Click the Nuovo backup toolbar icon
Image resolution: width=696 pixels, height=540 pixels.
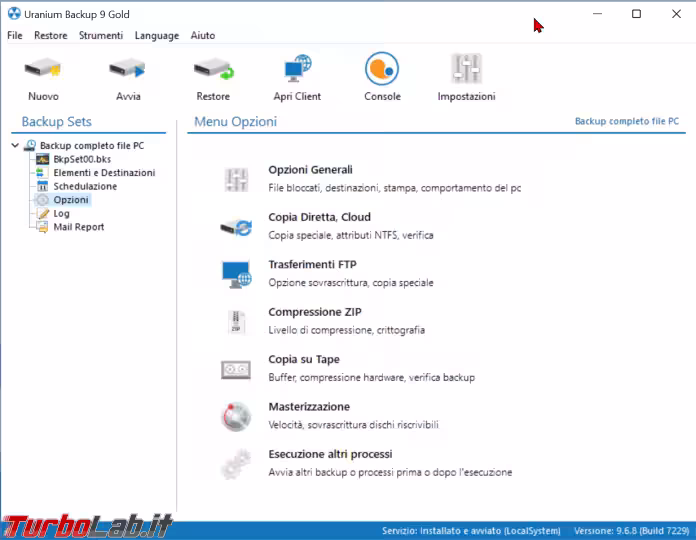coord(43,69)
